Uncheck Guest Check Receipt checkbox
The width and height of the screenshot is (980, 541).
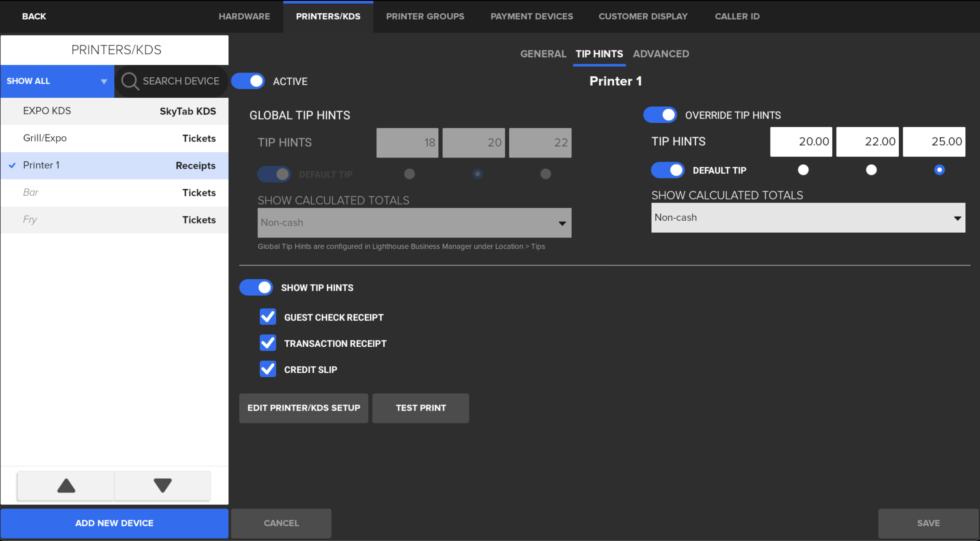pyautogui.click(x=268, y=317)
